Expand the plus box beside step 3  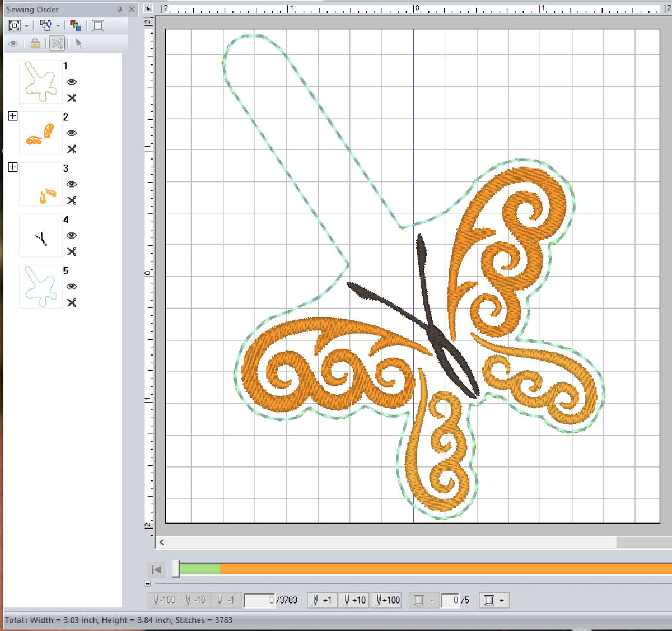[12, 167]
